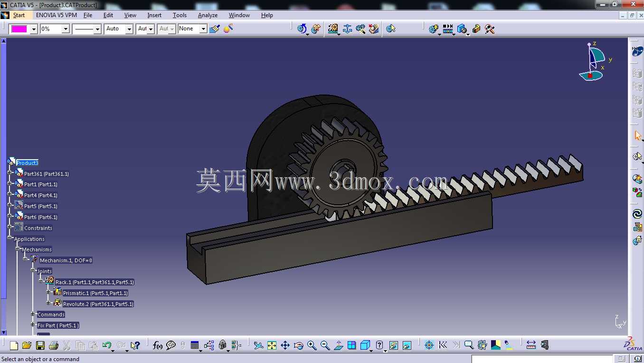Open the Design Table icon
644x363 pixels.
195,345
